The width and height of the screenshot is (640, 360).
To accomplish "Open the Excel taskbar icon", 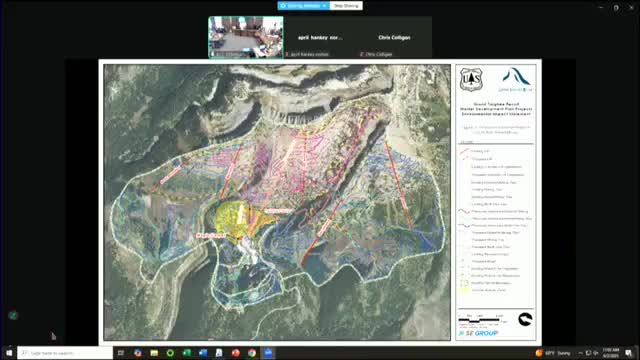I will pos(187,353).
